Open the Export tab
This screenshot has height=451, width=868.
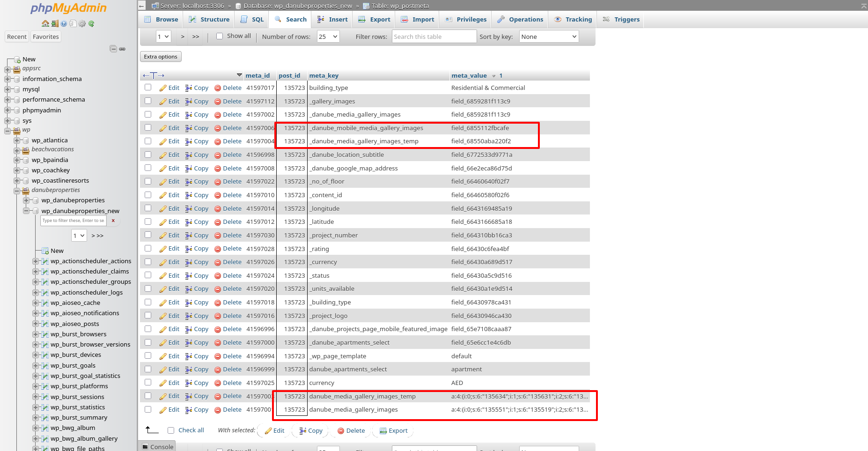point(374,19)
